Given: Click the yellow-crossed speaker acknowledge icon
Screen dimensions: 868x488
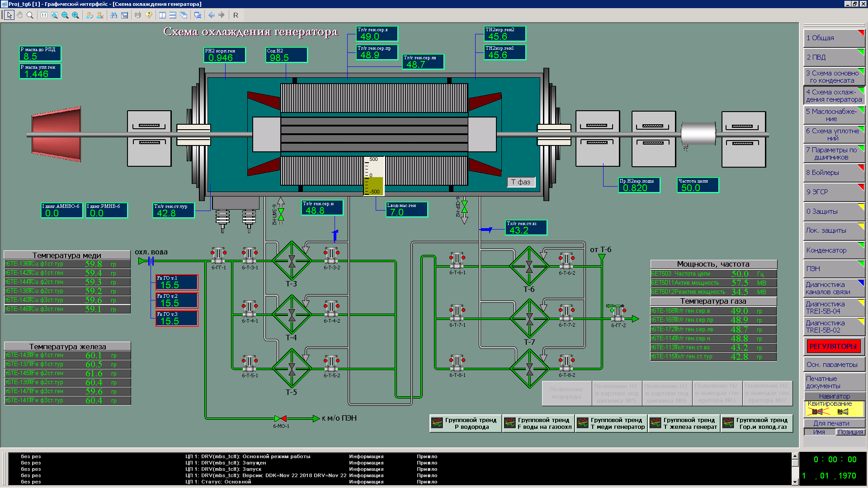Looking at the screenshot, I should (x=843, y=412).
